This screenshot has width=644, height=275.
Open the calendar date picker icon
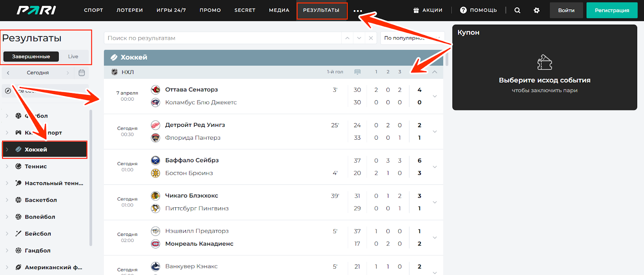[82, 73]
